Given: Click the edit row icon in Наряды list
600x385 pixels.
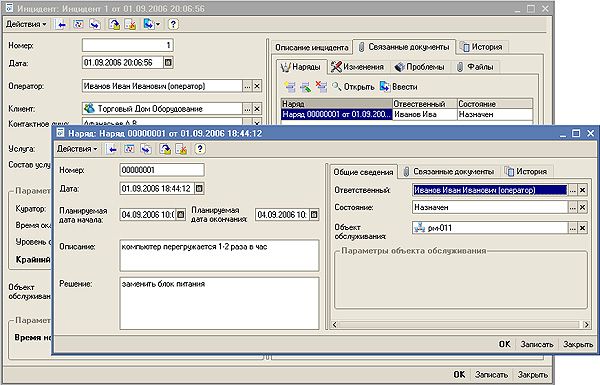Looking at the screenshot, I should point(305,87).
